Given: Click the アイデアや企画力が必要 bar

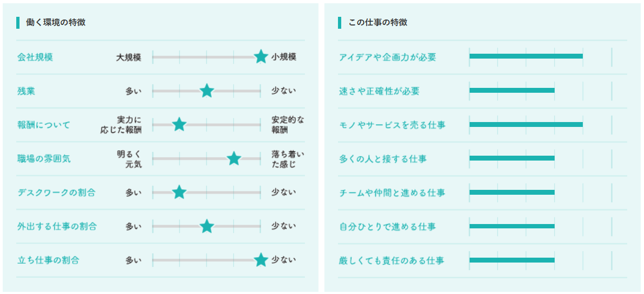Looking at the screenshot, I should pos(525,56).
